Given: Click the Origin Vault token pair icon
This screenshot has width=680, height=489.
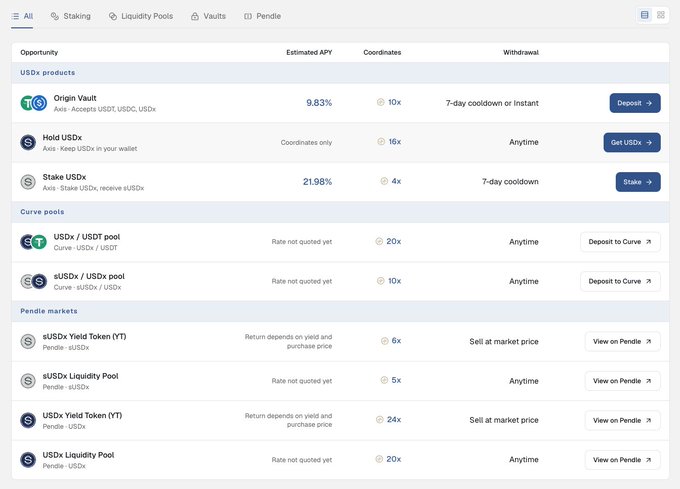Looking at the screenshot, I should click(34, 103).
